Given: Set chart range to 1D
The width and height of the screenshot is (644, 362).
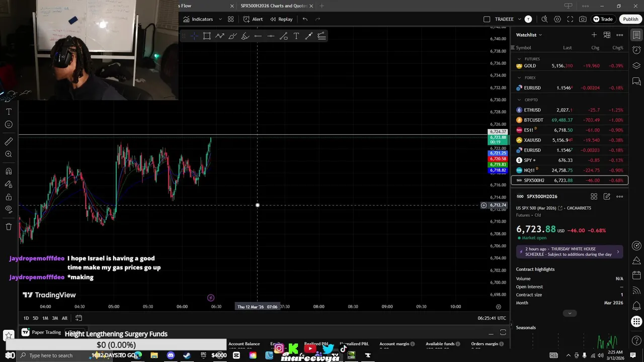Looking at the screenshot, I should [x=26, y=318].
